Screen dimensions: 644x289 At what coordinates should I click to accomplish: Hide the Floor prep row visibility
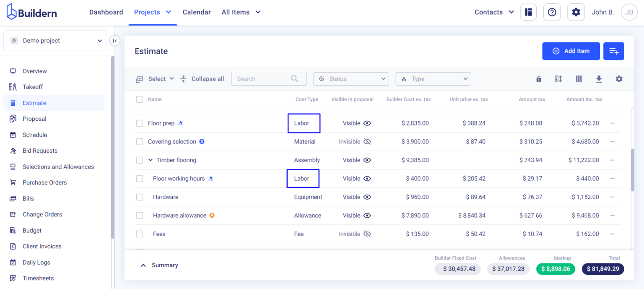click(x=367, y=123)
